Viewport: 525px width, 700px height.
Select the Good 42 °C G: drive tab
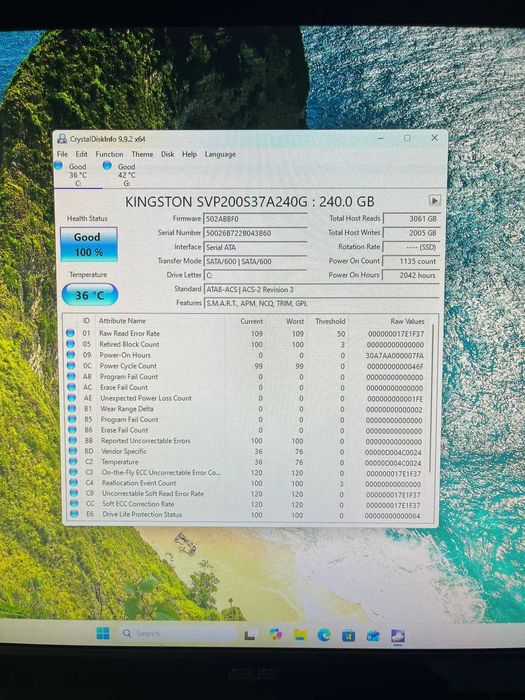coord(120,175)
